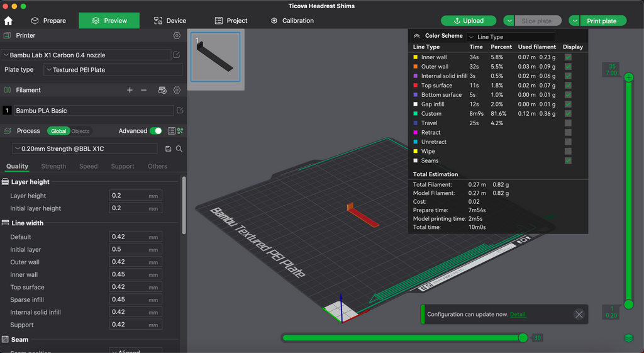The width and height of the screenshot is (644, 353).
Task: Click the Slice plate button
Action: click(538, 21)
